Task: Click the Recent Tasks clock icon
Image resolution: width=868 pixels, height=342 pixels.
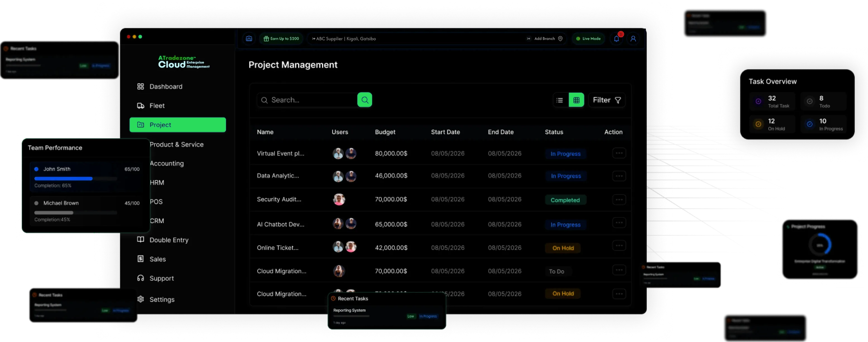Action: (333, 298)
